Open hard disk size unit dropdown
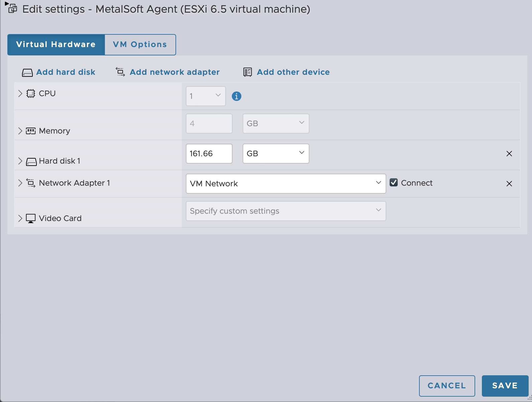 [276, 154]
